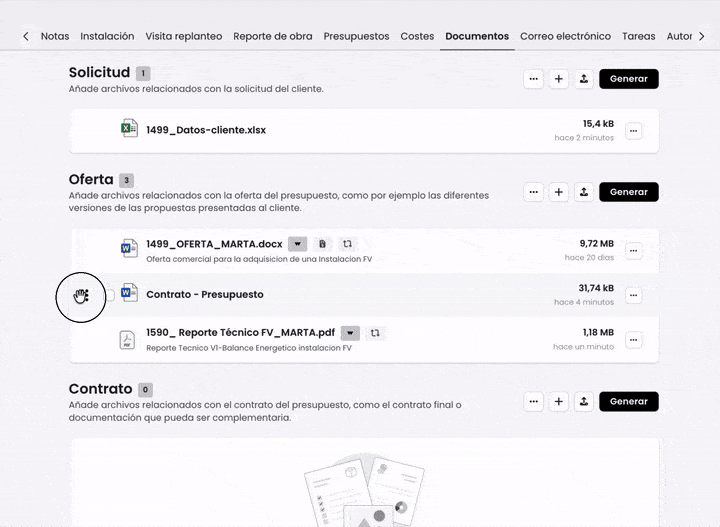Click the 'hace 4 minutos' timestamp
This screenshot has width=720, height=527.
[x=584, y=302]
